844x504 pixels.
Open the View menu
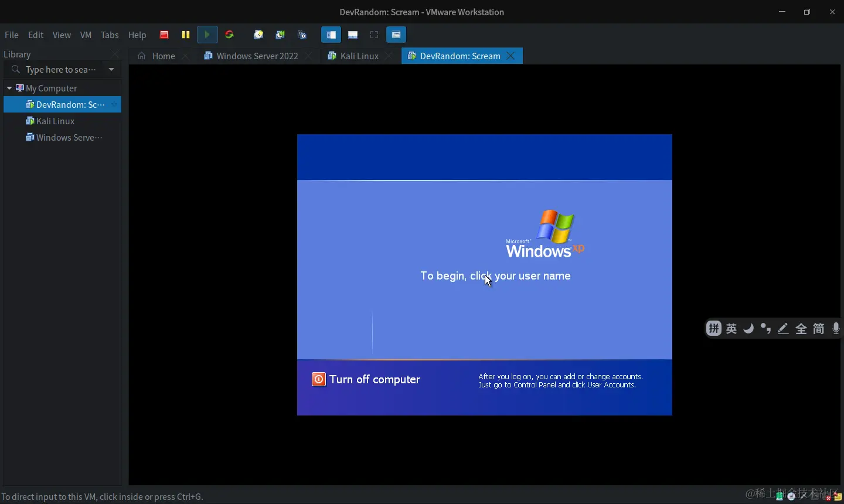point(62,35)
